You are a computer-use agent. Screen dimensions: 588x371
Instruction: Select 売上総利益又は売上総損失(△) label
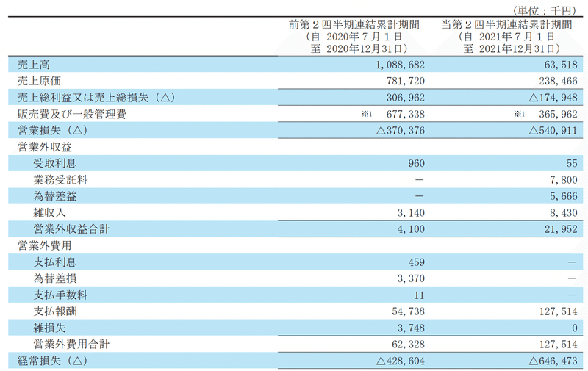click(x=96, y=98)
